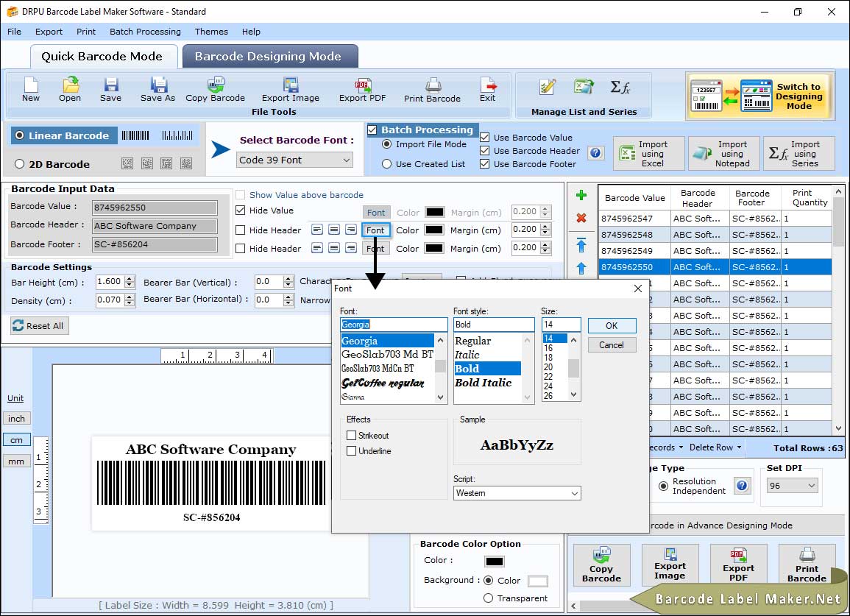The image size is (850, 616).
Task: Align header left in first Hide Header row
Action: (316, 230)
